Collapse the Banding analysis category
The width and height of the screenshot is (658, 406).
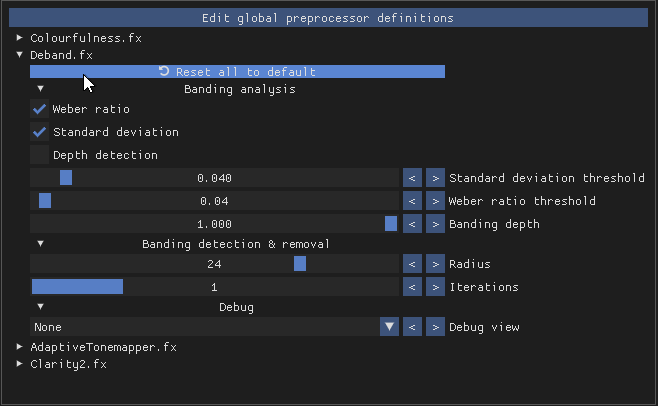[41, 89]
